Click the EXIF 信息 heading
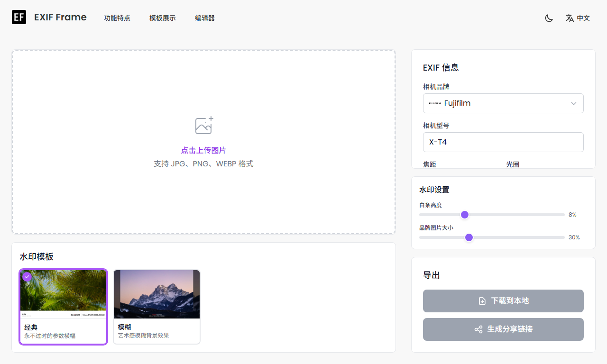The width and height of the screenshot is (607, 364). pos(441,68)
